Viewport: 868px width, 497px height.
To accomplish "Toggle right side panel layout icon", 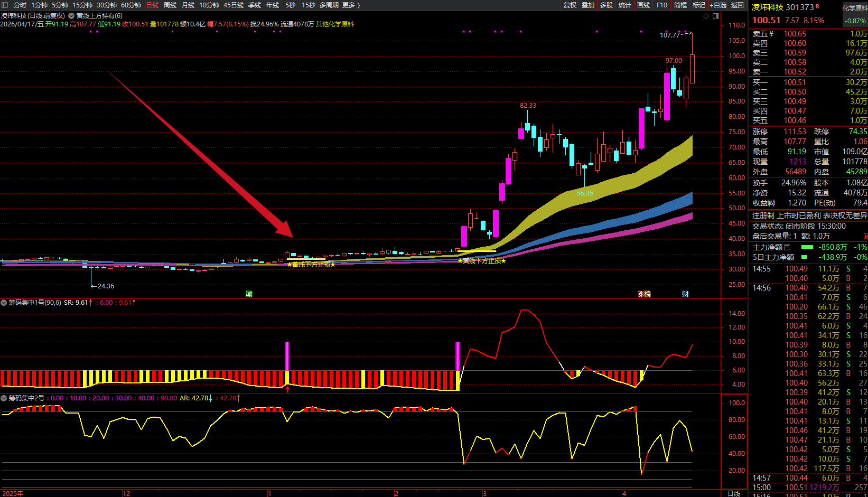I will point(716,16).
